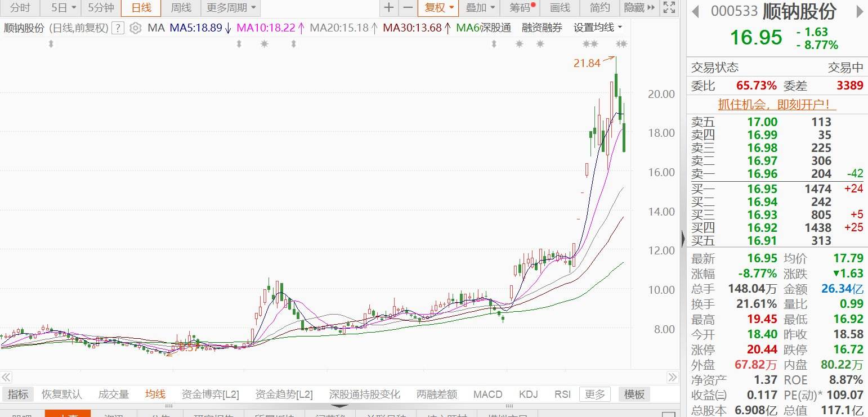The width and height of the screenshot is (868, 417).
Task: Switch to the 周线 weekly tab
Action: coord(180,8)
